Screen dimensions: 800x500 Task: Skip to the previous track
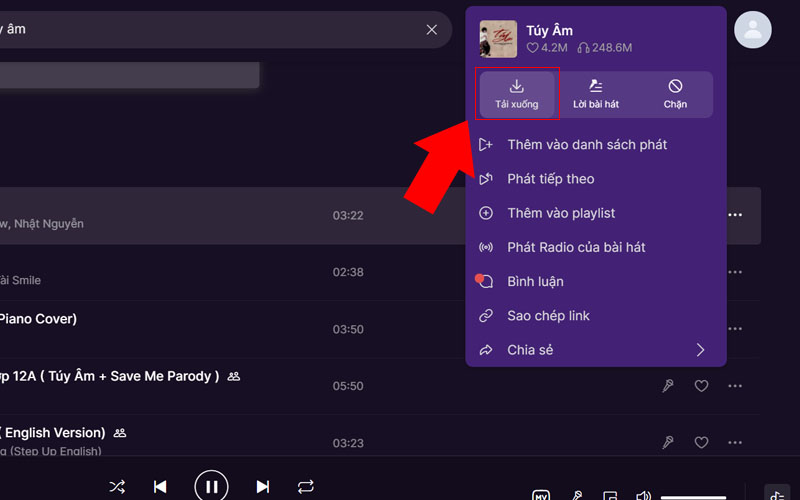click(160, 487)
